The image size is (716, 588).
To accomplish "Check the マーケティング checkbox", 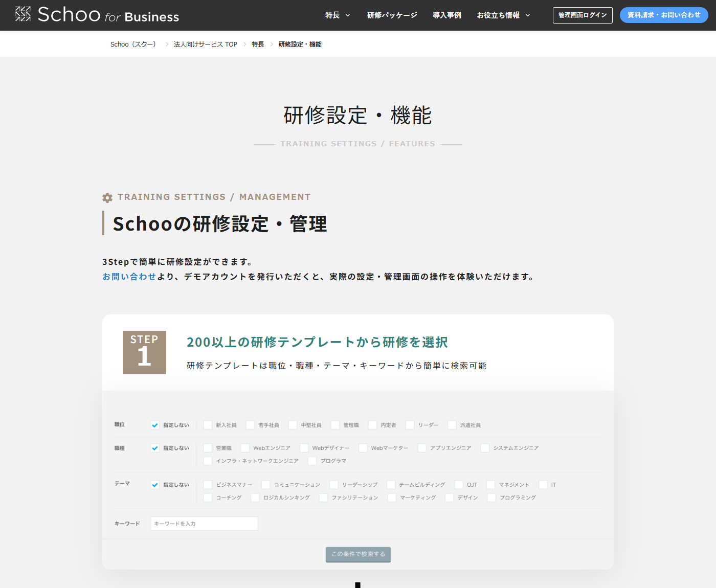I will coord(392,497).
